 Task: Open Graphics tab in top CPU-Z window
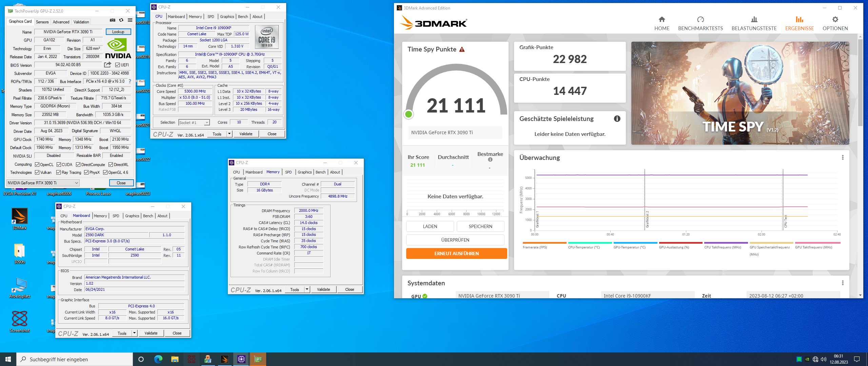(227, 17)
